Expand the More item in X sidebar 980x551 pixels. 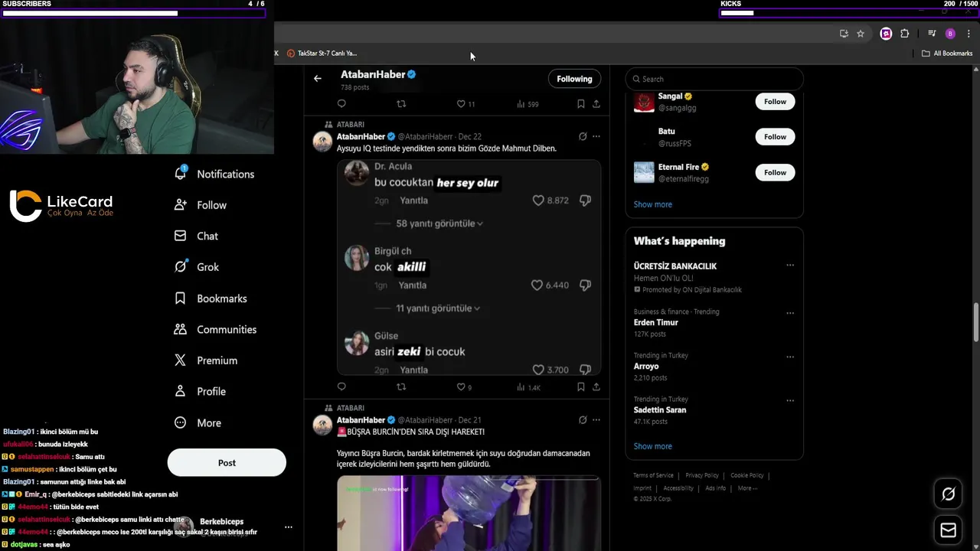[x=198, y=423]
